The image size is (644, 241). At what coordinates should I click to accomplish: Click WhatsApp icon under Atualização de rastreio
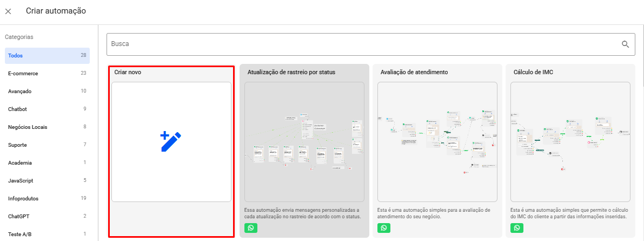[x=250, y=229]
